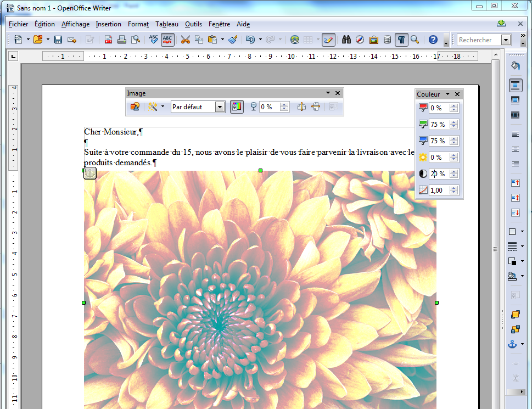Image resolution: width=532 pixels, height=409 pixels.
Task: Enable Wrap Off in the side toolbar
Action: (x=516, y=85)
